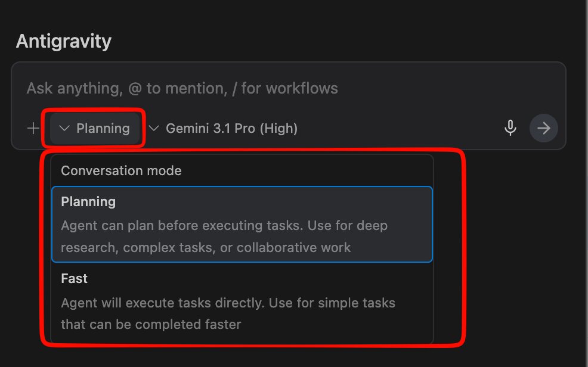The height and width of the screenshot is (367, 588).
Task: Click the "Ask anything" words in the placeholder
Action: [73, 89]
